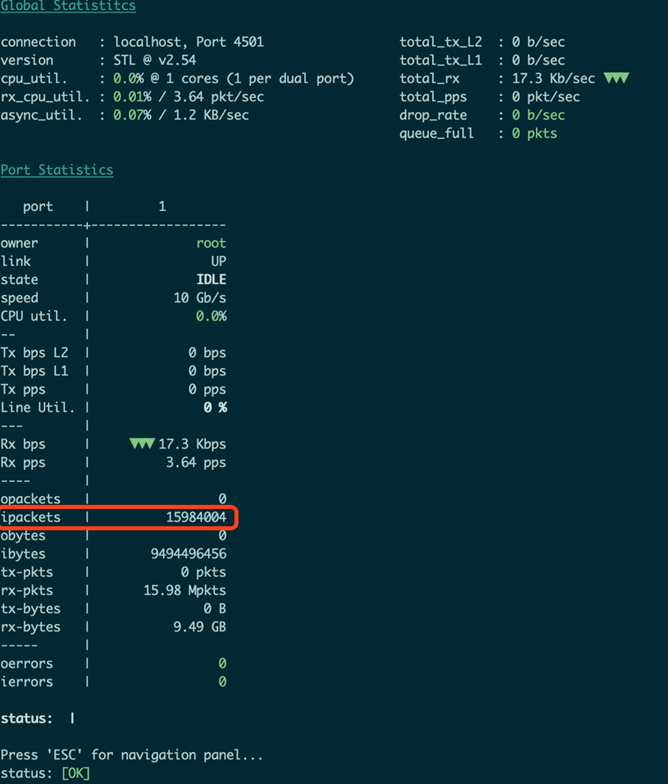Click the drop_rate 0 b/sec value
The height and width of the screenshot is (784, 668).
pyautogui.click(x=538, y=115)
